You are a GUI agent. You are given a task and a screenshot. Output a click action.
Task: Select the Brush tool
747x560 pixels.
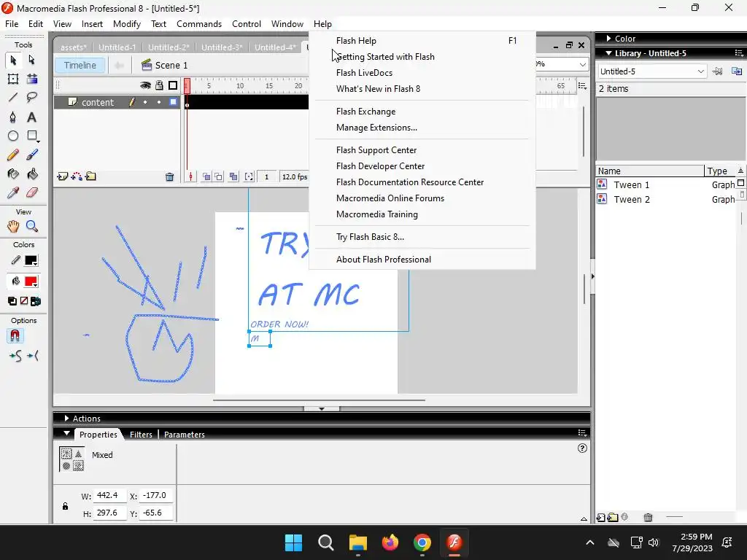[32, 155]
